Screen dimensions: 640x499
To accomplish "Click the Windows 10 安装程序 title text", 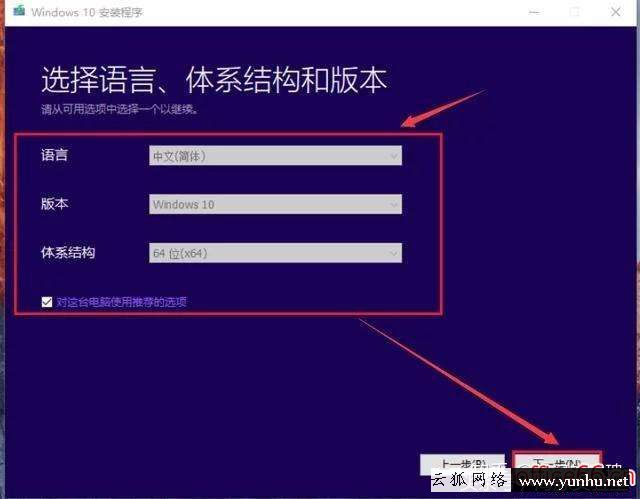I will 87,12.
